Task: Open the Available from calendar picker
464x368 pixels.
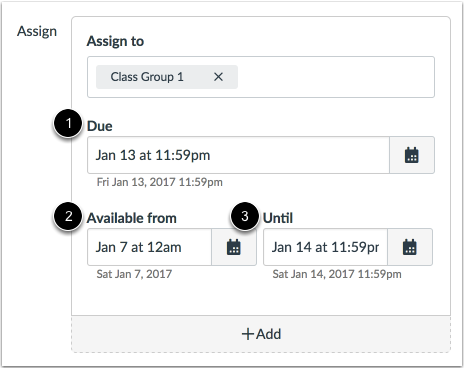Action: [x=234, y=247]
